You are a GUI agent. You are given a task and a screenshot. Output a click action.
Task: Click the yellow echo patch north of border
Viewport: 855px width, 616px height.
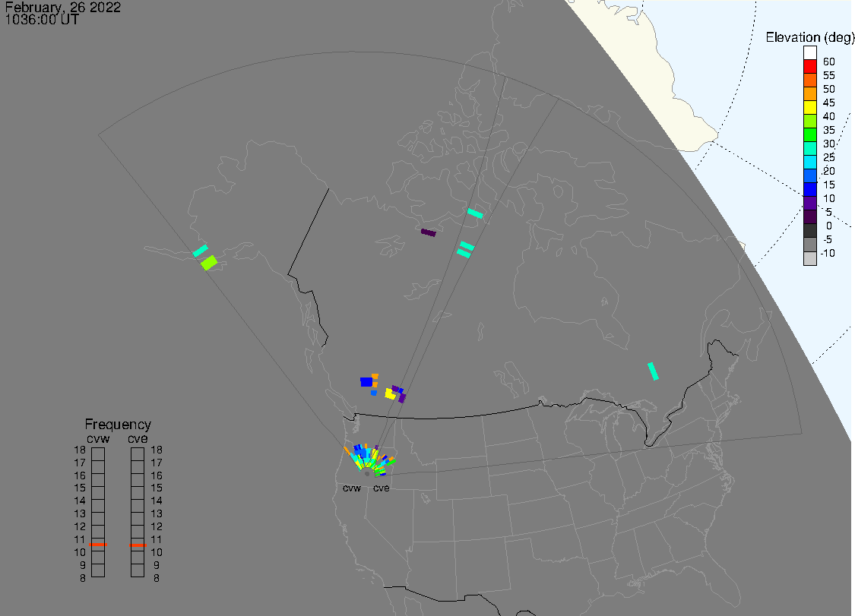tap(390, 393)
